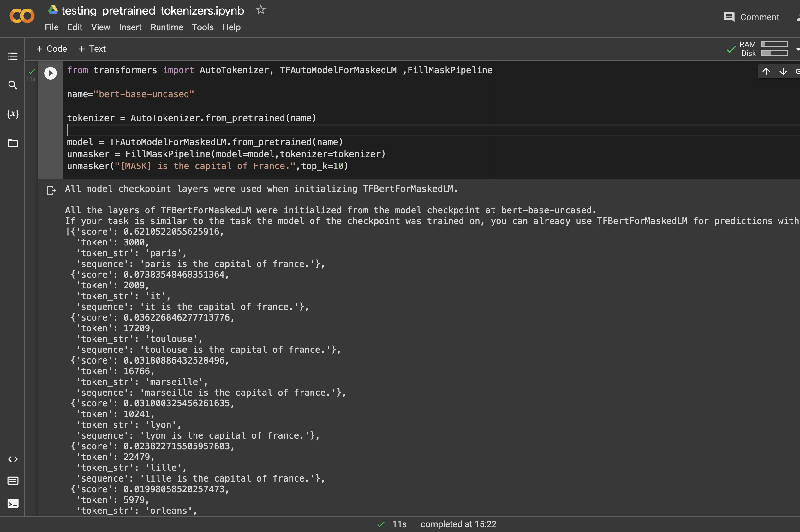800x532 pixels.
Task: Open the notebook search panel
Action: pyautogui.click(x=13, y=86)
